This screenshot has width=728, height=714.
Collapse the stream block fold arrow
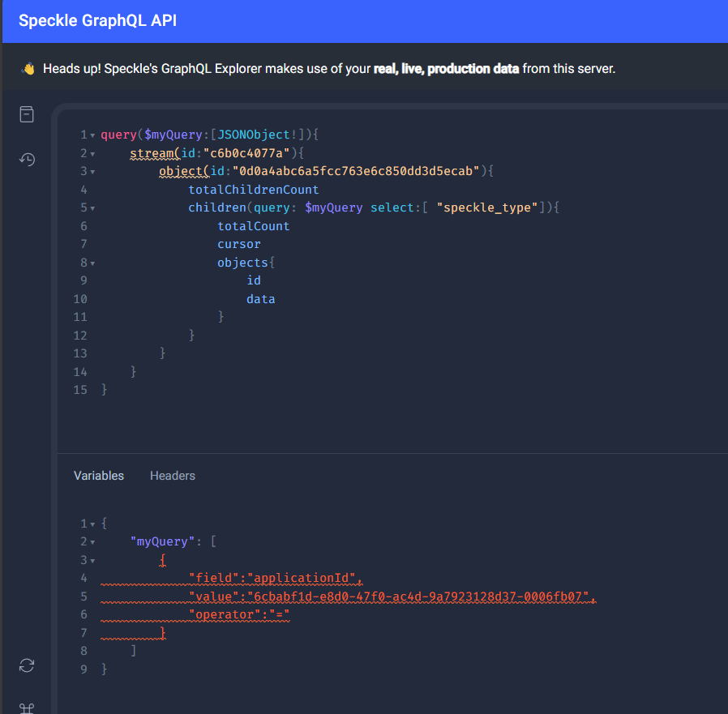pyautogui.click(x=92, y=154)
